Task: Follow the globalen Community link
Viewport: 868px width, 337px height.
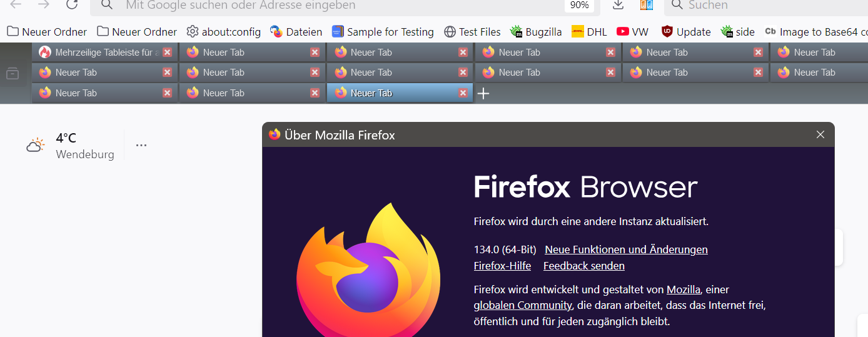Action: 523,305
